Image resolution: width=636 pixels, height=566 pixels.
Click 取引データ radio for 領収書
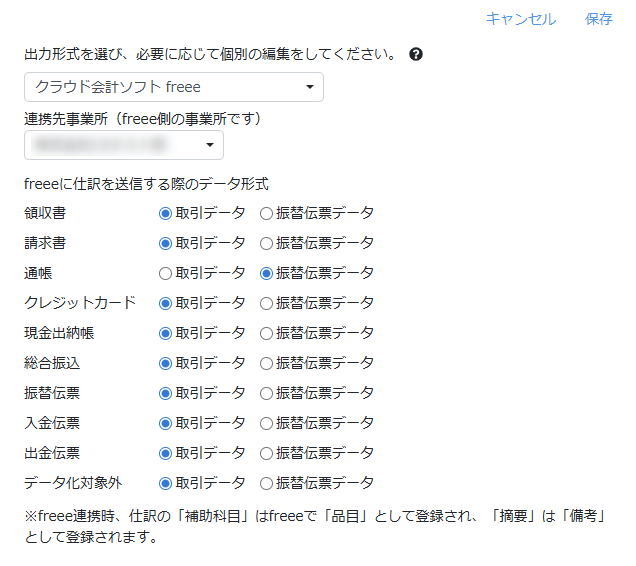pos(166,213)
